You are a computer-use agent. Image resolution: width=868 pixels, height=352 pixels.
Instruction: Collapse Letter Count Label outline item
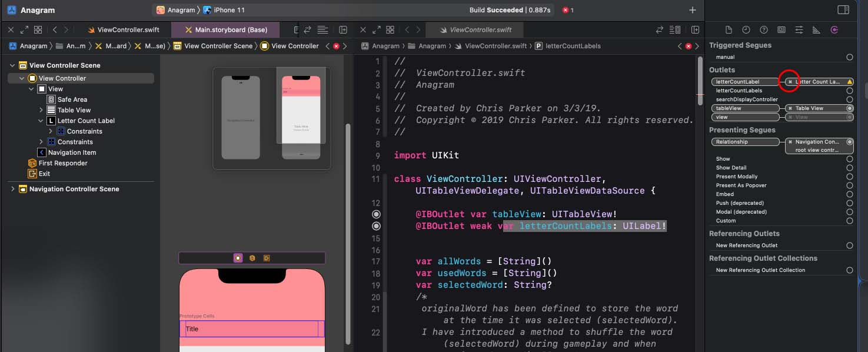(x=41, y=121)
